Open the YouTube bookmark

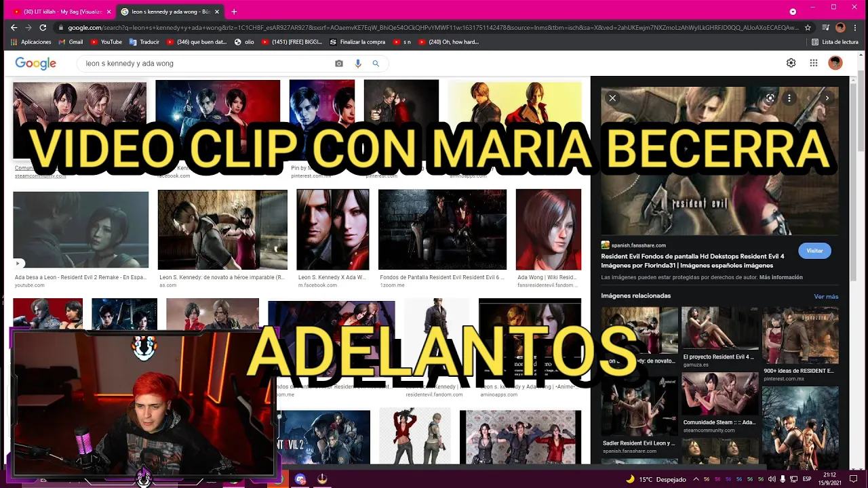click(106, 42)
